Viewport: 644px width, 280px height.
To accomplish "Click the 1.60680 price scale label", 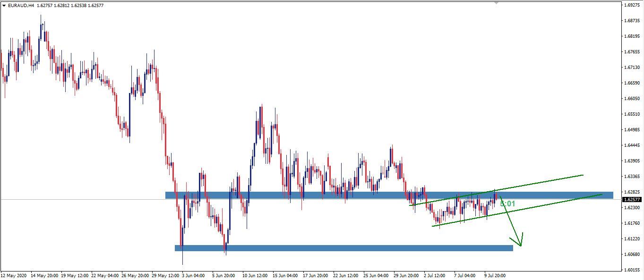I will click(632, 255).
